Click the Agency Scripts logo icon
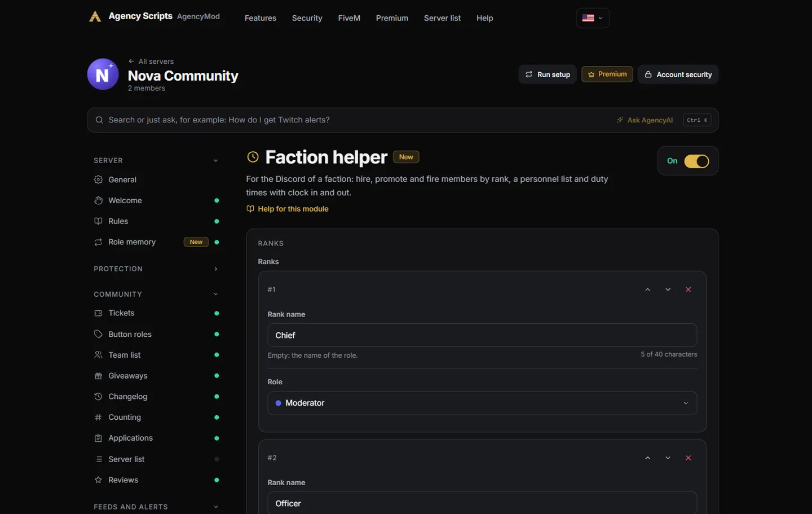This screenshot has height=514, width=812. pyautogui.click(x=95, y=16)
